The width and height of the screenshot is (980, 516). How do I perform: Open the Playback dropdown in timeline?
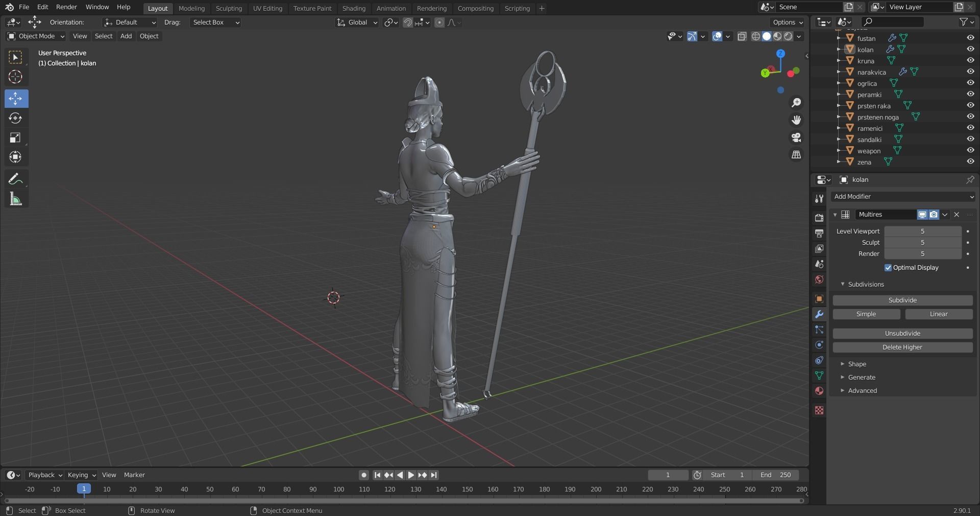pos(45,475)
